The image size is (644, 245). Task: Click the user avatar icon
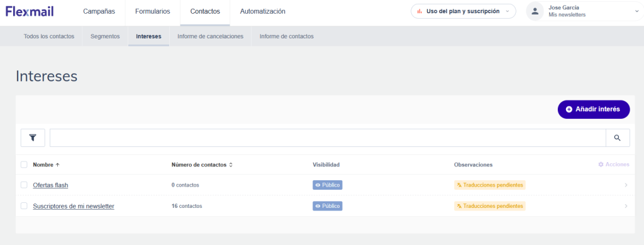click(535, 11)
